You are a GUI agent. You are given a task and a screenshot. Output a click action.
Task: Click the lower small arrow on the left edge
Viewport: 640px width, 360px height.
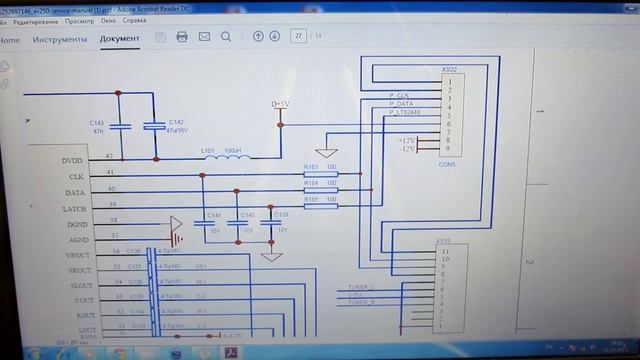coord(31,206)
